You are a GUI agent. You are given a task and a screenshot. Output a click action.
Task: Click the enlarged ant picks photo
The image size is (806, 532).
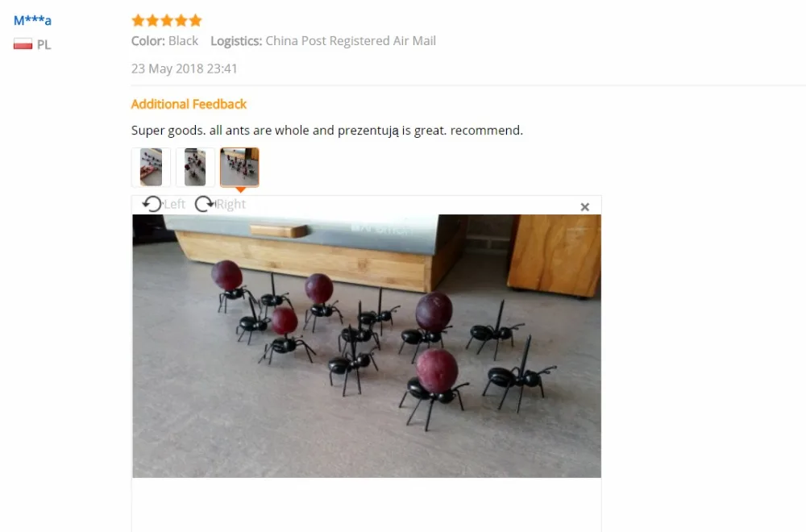coord(367,346)
